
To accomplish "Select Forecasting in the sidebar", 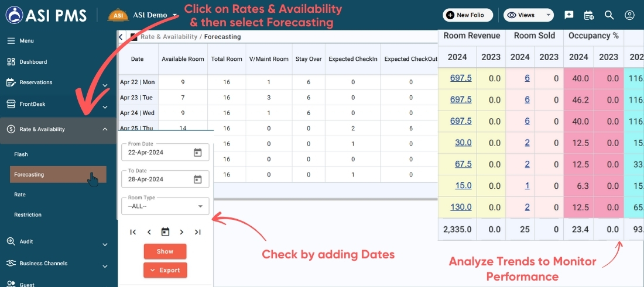I will coord(29,174).
